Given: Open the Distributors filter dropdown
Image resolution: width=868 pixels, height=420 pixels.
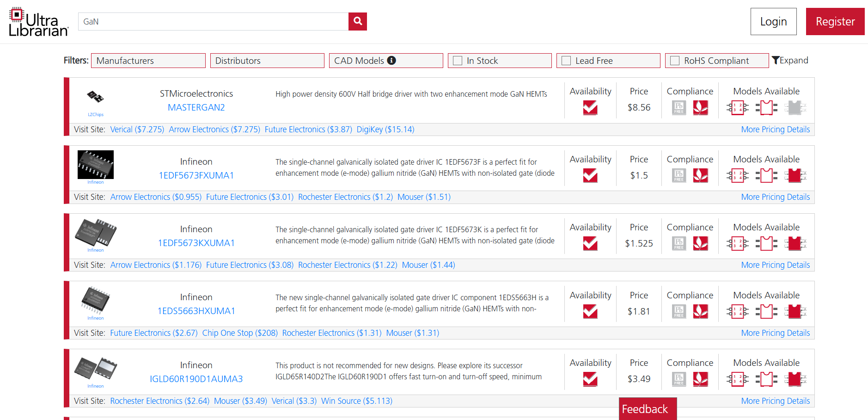Looking at the screenshot, I should (267, 61).
